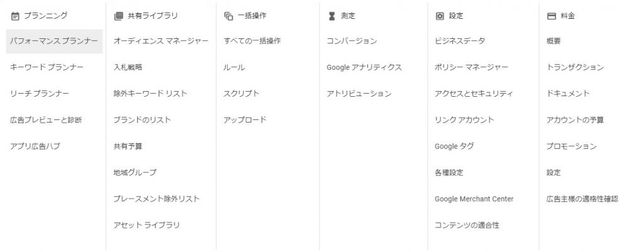Screen dimensions: 644x252
Task: Open 広告主様の適格性確認
Action: click(582, 199)
